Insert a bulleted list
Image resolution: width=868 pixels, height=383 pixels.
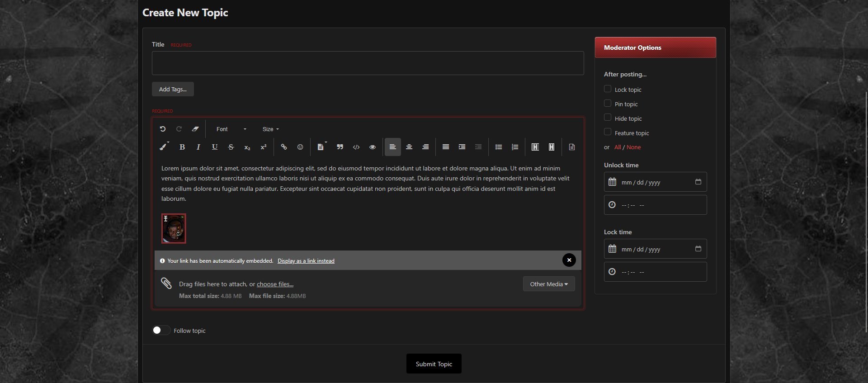pyautogui.click(x=499, y=147)
